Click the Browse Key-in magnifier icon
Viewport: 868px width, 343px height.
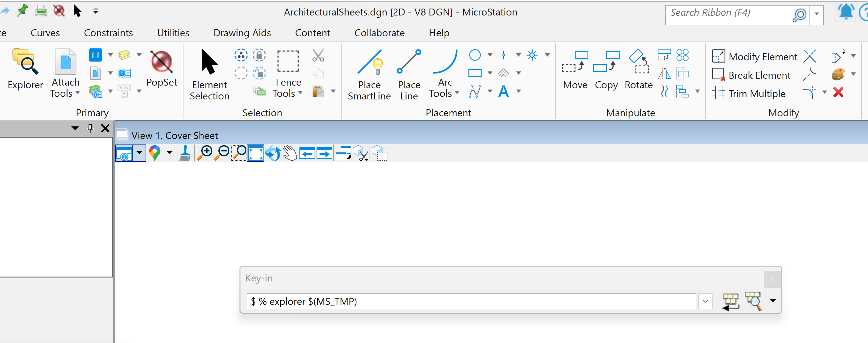[753, 301]
